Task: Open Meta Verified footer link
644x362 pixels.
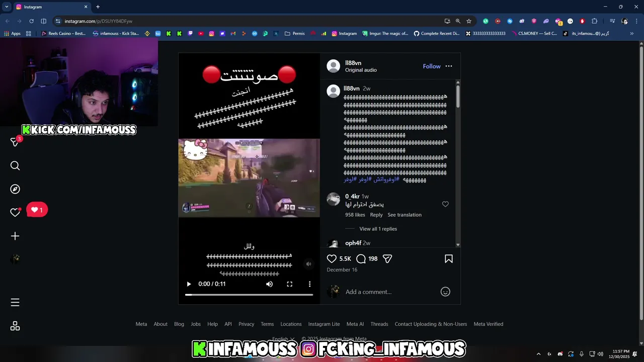Action: pos(489,324)
